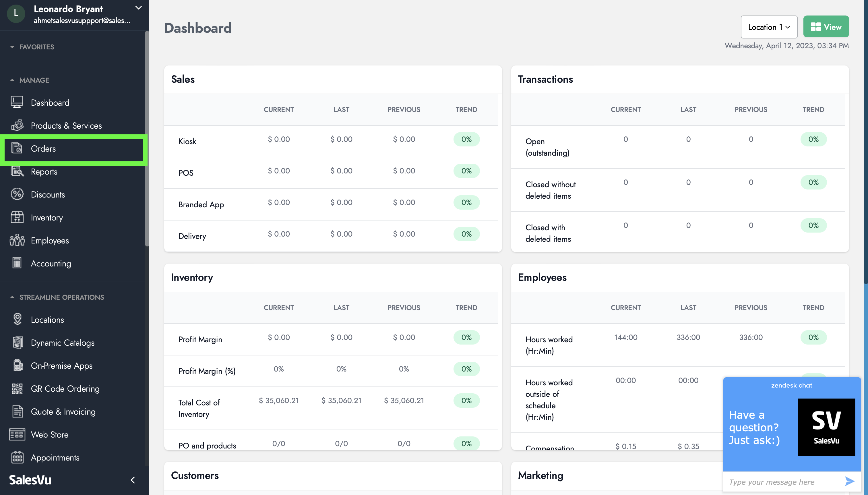Select the QR Code Ordering icon
The image size is (868, 495).
(17, 388)
